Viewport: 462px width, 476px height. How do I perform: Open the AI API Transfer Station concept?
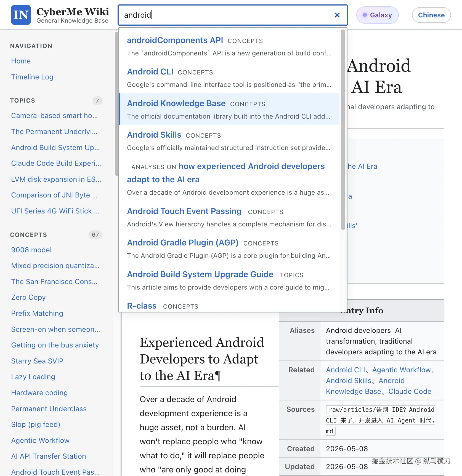pos(49,456)
